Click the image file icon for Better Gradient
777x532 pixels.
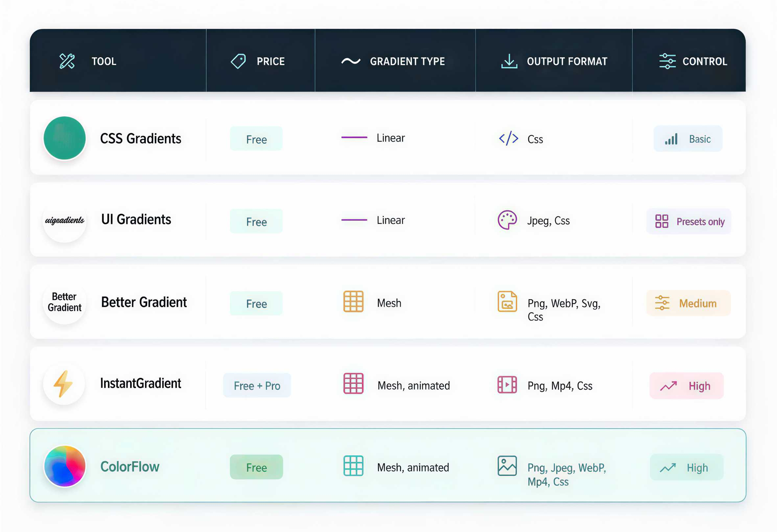point(507,301)
